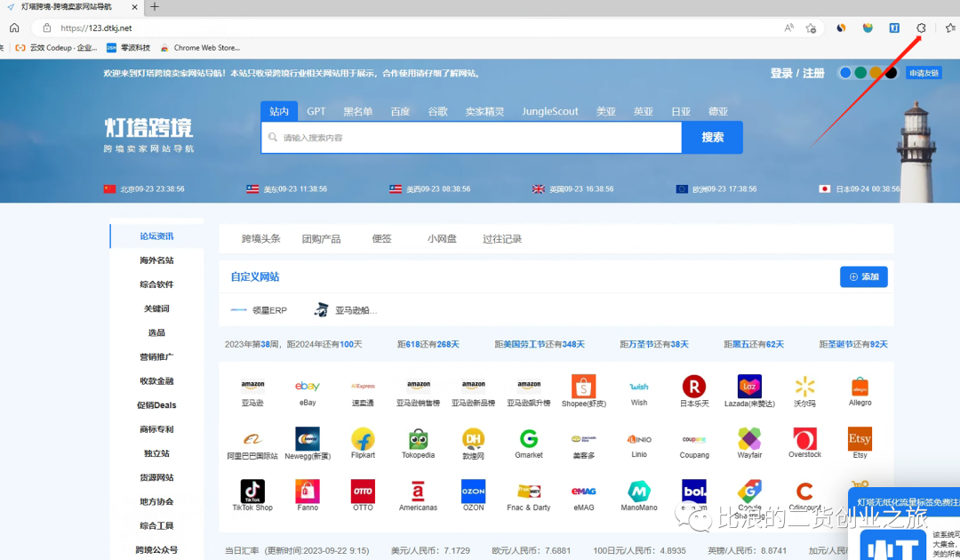Viewport: 960px width, 560px height.
Task: Open the 云效 Codeup bookmark
Action: click(x=56, y=48)
